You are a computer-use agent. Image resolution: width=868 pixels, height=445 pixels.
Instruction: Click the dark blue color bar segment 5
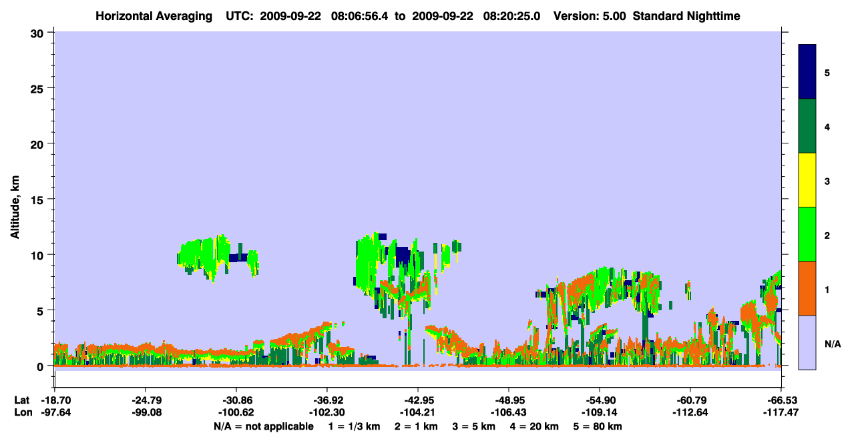pyautogui.click(x=807, y=72)
